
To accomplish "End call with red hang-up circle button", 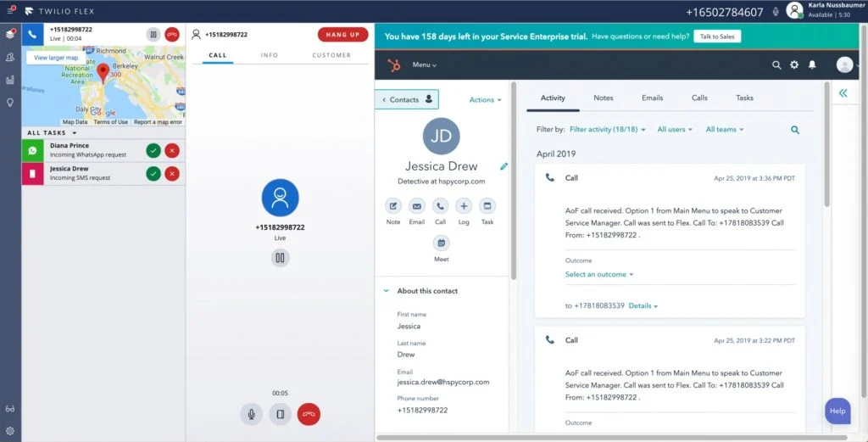I will coord(309,414).
